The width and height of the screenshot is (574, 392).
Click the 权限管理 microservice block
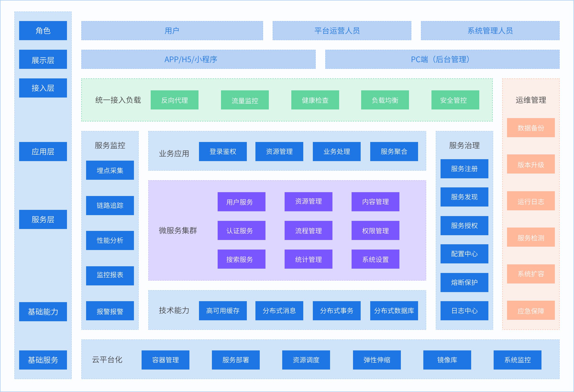point(375,231)
